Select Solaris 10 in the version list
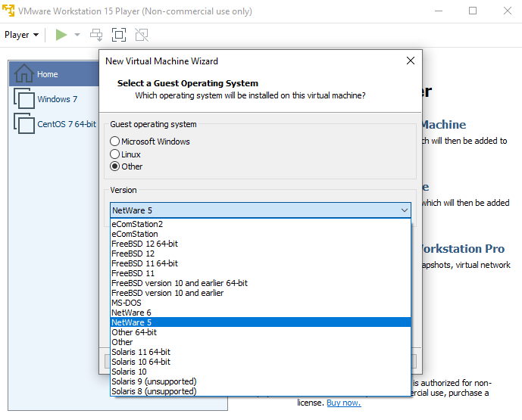Screen dimensions: 522x420 [261, 372]
